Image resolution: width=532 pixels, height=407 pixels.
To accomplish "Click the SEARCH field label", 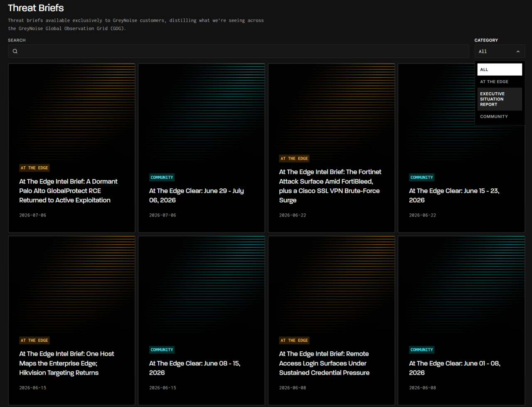I will click(x=17, y=40).
